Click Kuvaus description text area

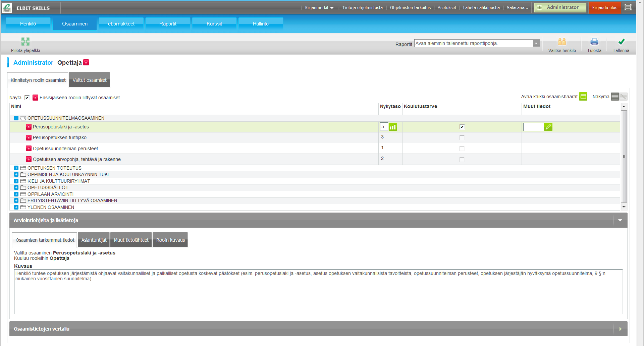pos(318,292)
